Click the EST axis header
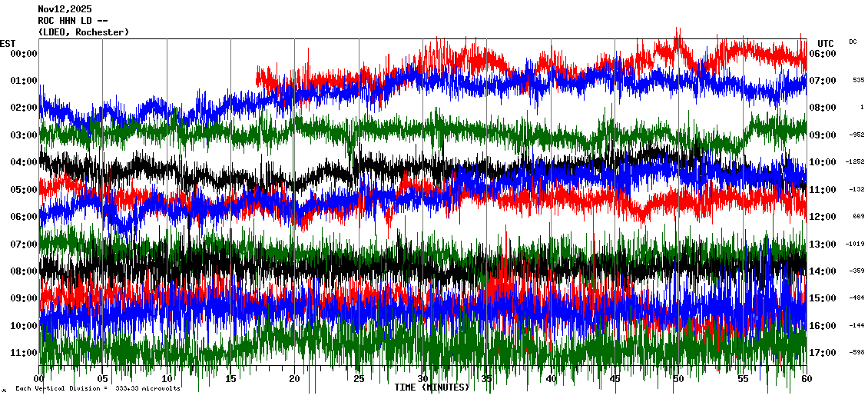868x399 pixels. [x=8, y=43]
